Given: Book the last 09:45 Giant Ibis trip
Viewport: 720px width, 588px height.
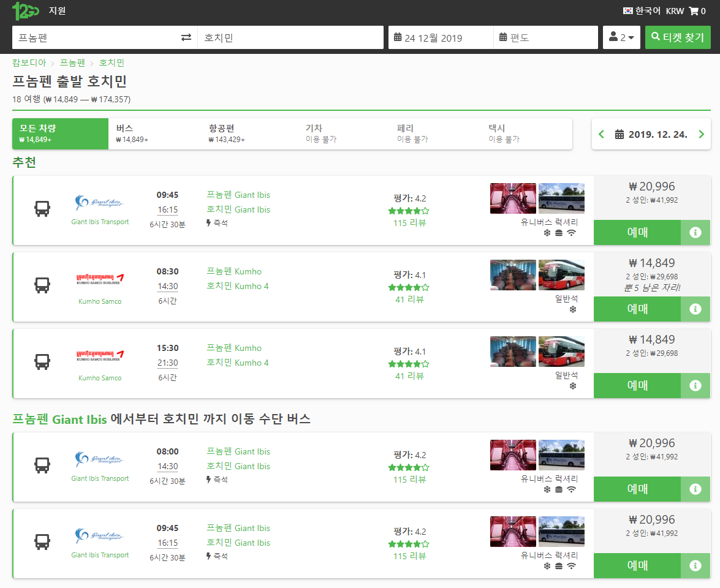Looking at the screenshot, I should click(x=637, y=565).
